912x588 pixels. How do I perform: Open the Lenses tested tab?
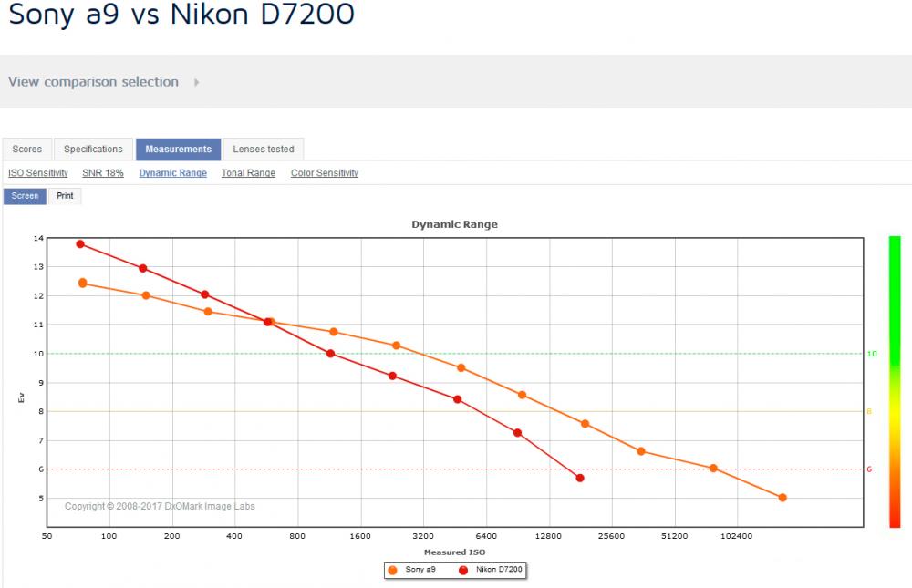pos(264,149)
